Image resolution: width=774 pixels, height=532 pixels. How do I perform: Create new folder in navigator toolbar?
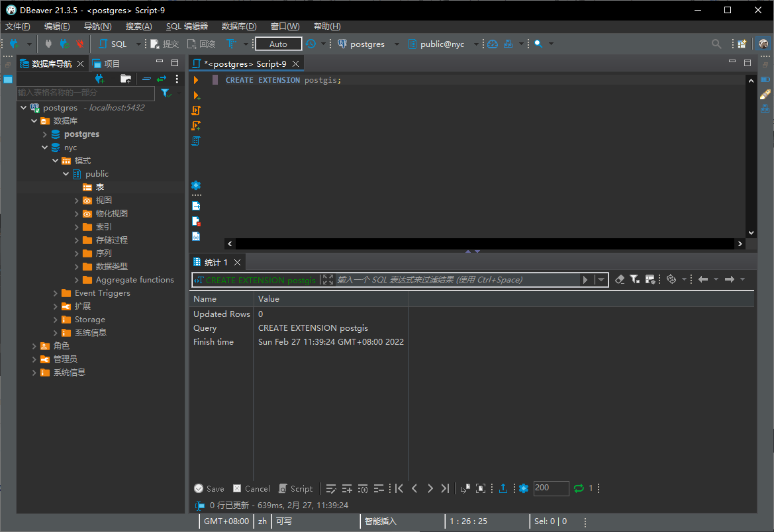(x=126, y=79)
